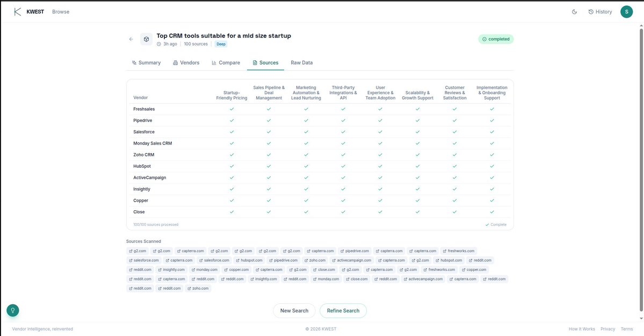Open the Terms footer link
The height and width of the screenshot is (336, 644).
(626, 329)
